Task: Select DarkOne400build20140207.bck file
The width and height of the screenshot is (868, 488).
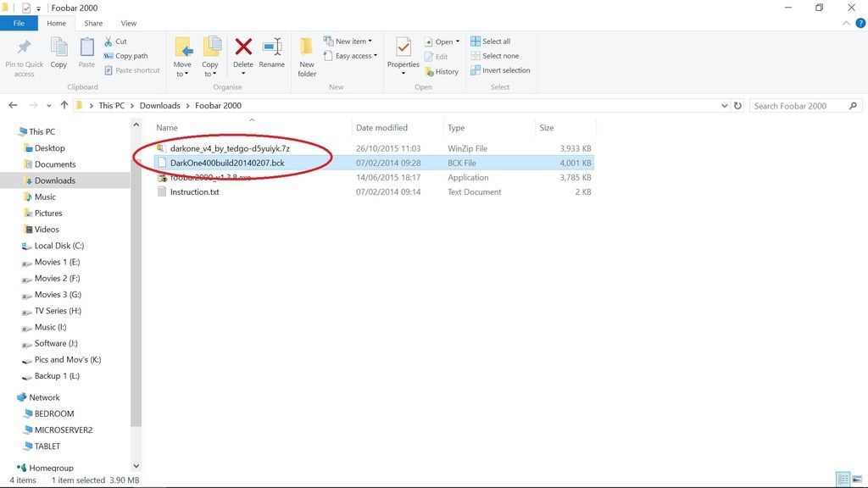Action: click(227, 164)
